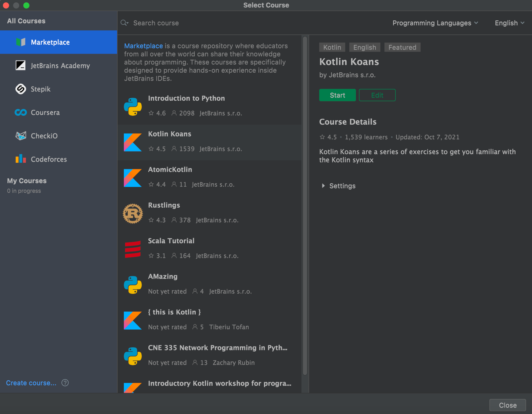Click the Rustlings course logo
The image size is (532, 414).
133,213
